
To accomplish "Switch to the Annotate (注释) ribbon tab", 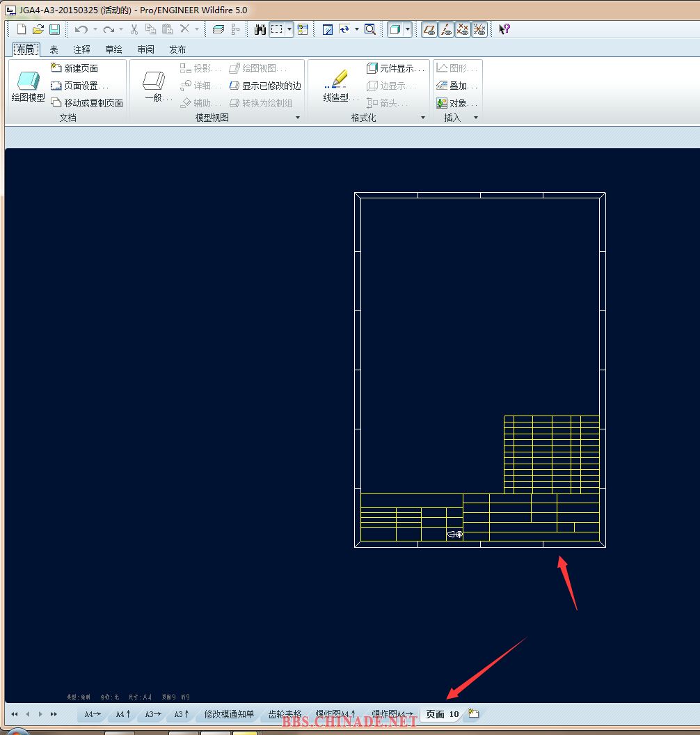I will click(x=82, y=49).
